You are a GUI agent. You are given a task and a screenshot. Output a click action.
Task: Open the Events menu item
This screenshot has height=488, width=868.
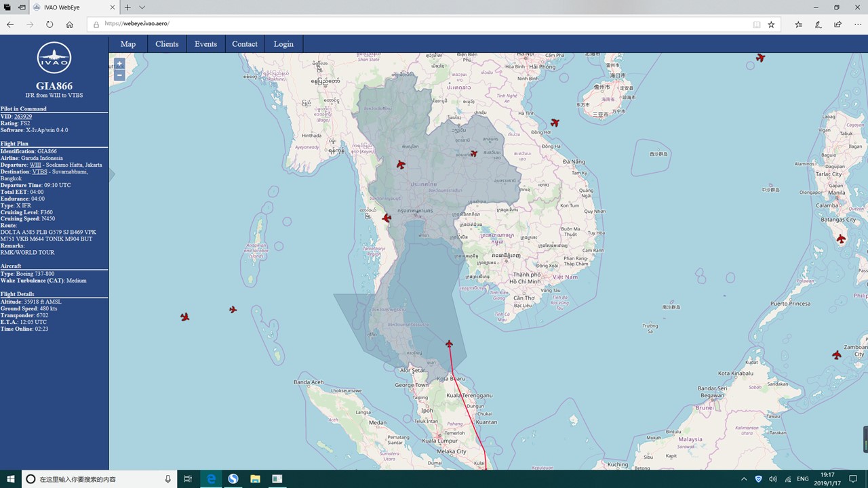pos(205,44)
